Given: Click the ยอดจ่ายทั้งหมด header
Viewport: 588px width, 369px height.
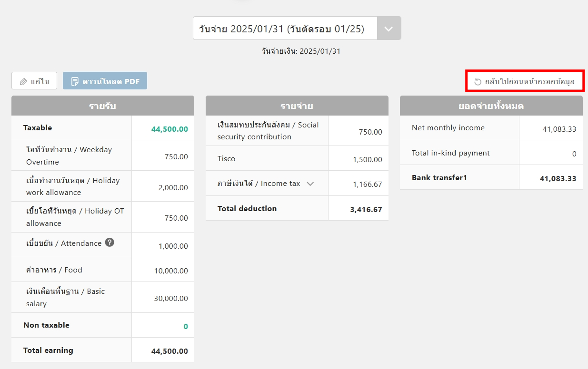Looking at the screenshot, I should 491,106.
